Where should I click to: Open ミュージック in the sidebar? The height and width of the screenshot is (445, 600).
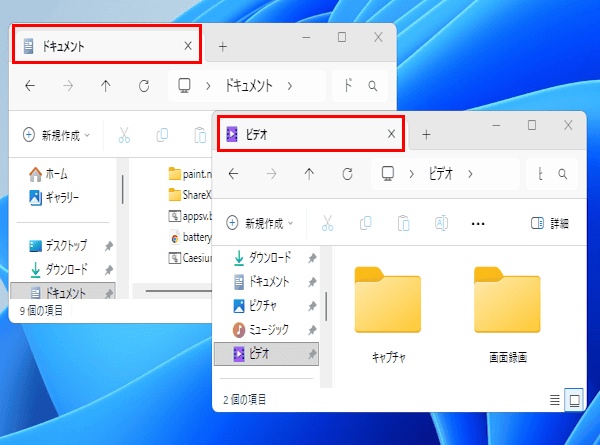click(x=261, y=329)
